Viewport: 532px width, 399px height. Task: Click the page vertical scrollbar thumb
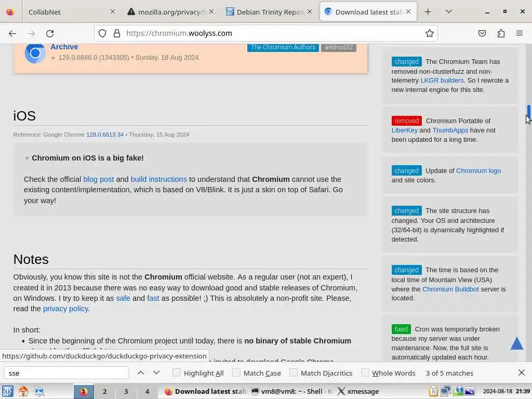click(x=528, y=112)
